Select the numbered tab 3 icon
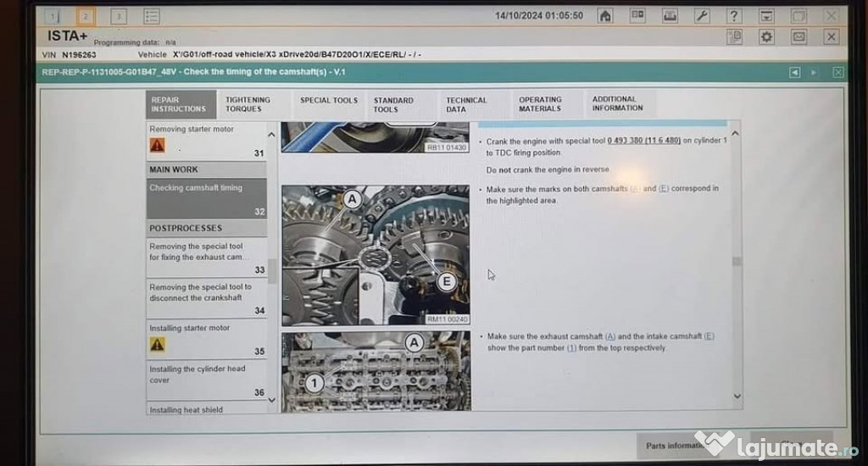Viewport: 868px width, 466px height. 119,16
